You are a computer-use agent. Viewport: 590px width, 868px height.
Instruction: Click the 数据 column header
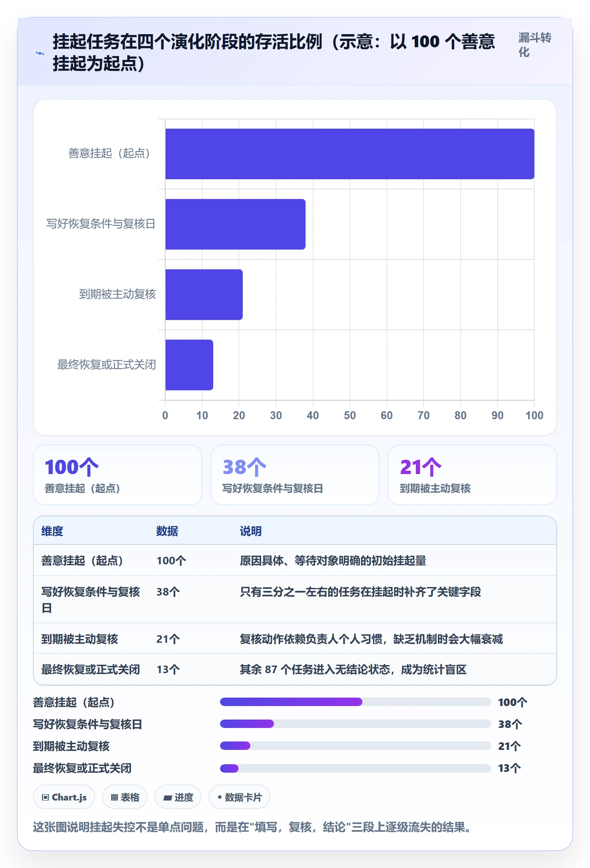tap(167, 531)
